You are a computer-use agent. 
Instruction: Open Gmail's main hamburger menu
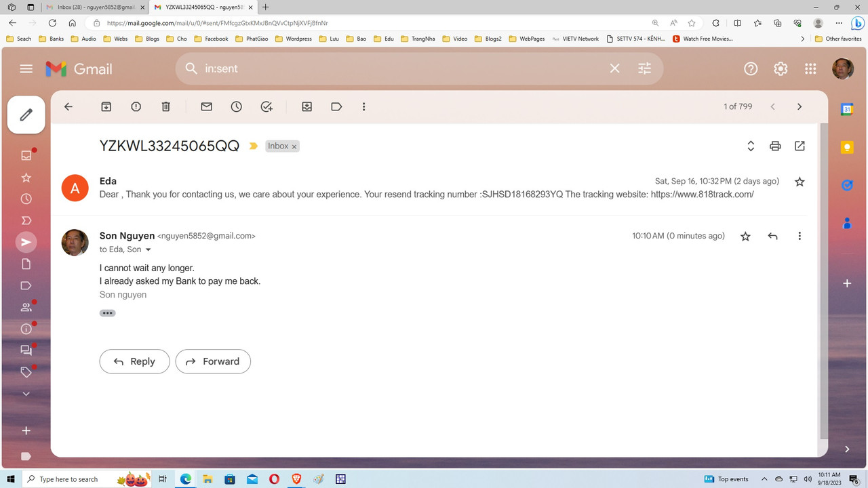[x=26, y=68]
